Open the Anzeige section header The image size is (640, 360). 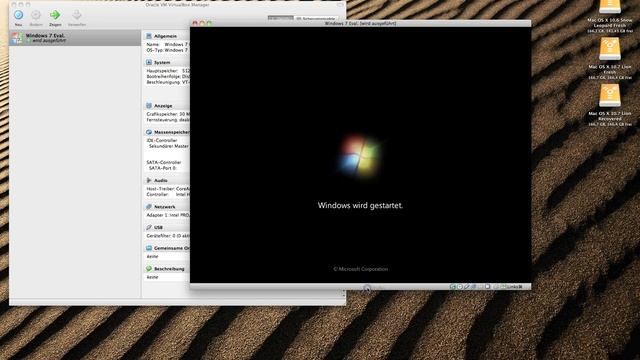click(x=159, y=106)
